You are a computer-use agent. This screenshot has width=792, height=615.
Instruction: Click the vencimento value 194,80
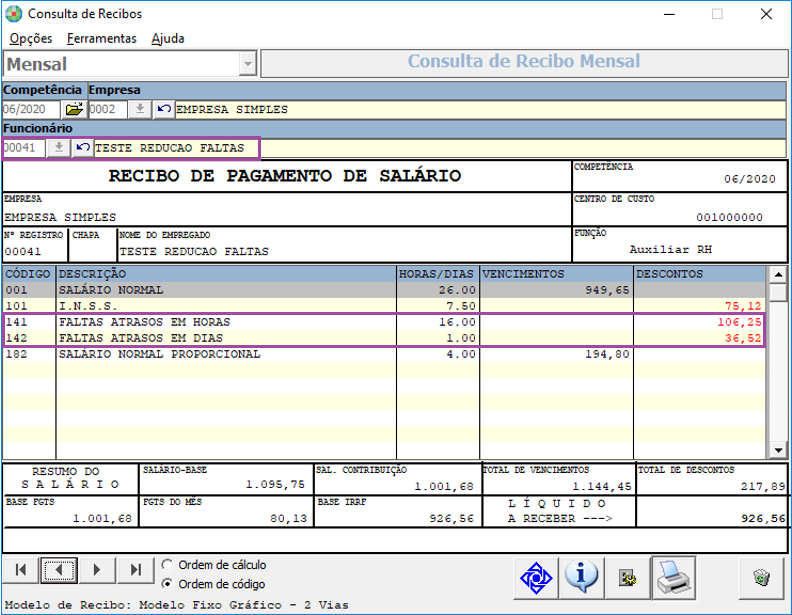(x=608, y=354)
